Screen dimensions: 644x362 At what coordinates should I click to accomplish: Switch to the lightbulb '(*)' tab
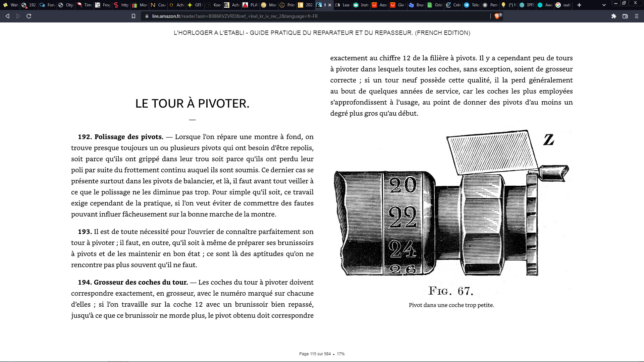(508, 5)
